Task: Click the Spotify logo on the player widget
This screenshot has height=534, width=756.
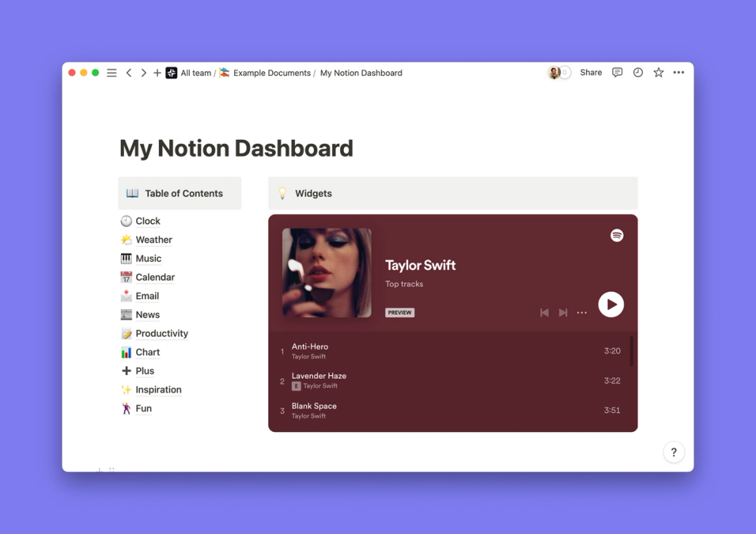Action: click(x=618, y=235)
